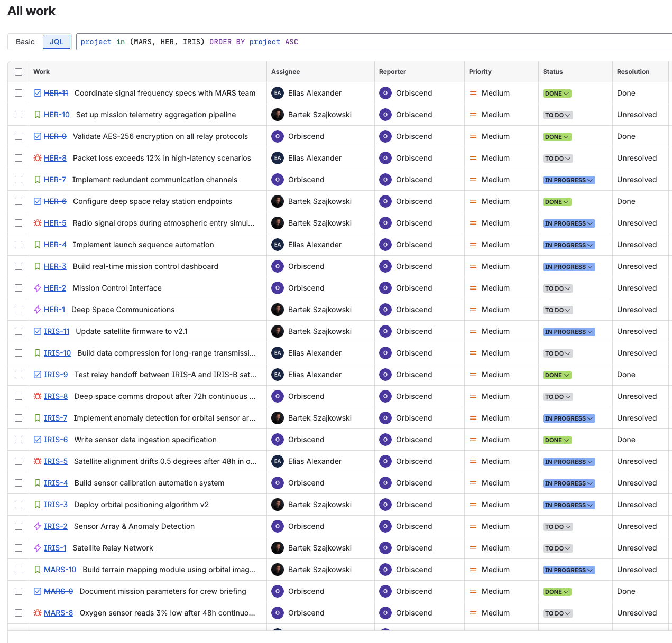This screenshot has height=643, width=672.
Task: Click 'Sensor Array & Anomaly Detection' summary
Action: tap(134, 526)
